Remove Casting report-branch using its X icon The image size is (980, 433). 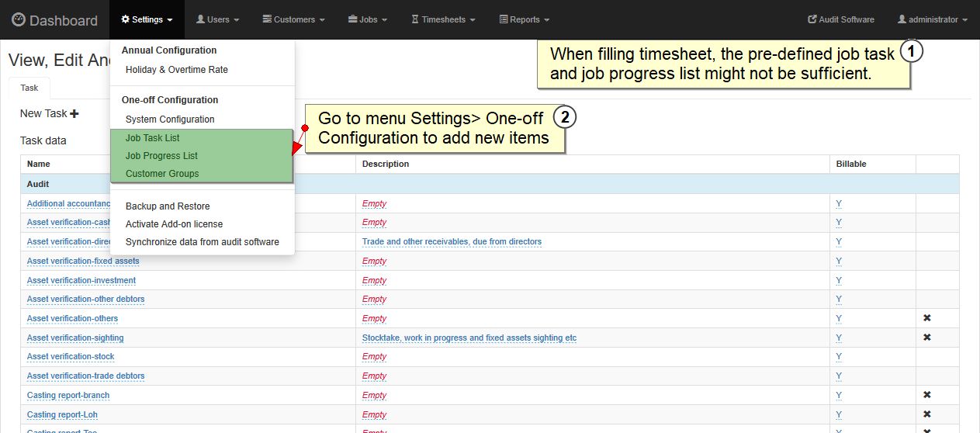point(926,395)
